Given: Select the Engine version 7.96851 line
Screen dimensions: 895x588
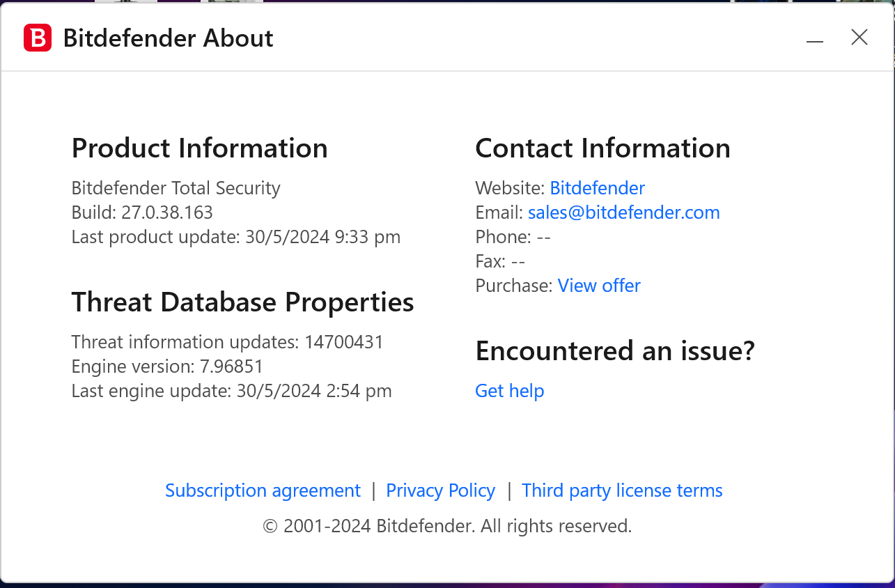Looking at the screenshot, I should (167, 366).
